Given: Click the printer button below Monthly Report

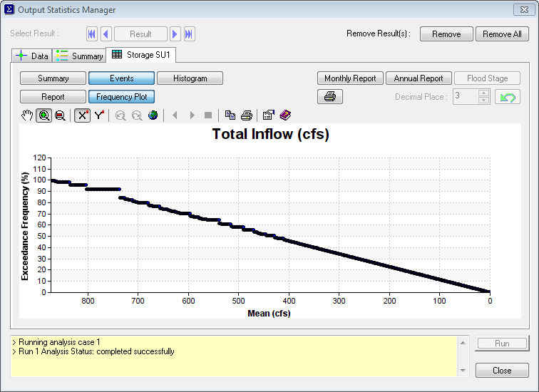Looking at the screenshot, I should (330, 96).
